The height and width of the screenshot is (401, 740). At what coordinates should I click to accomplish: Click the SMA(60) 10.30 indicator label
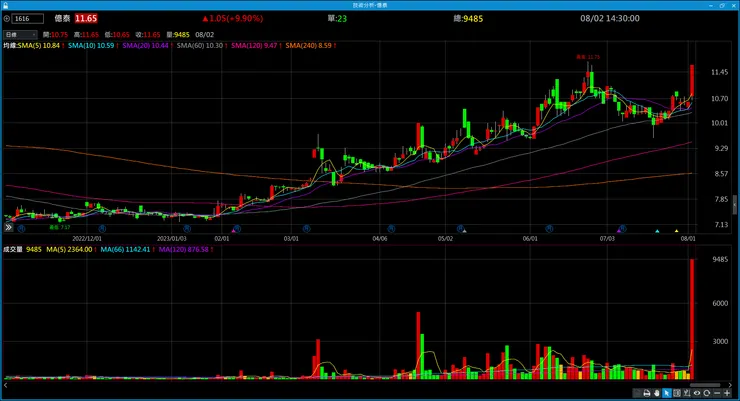click(202, 46)
